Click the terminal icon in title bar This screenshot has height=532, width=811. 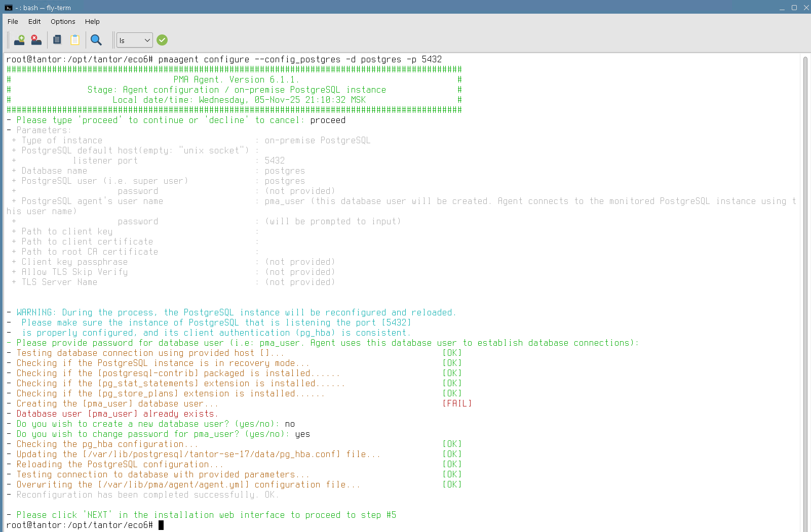[8, 8]
